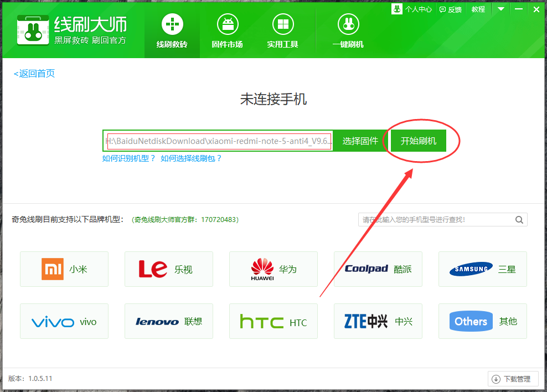Screen dimensions: 547x392
Task: Go back via 返回首页 link
Action: point(34,73)
